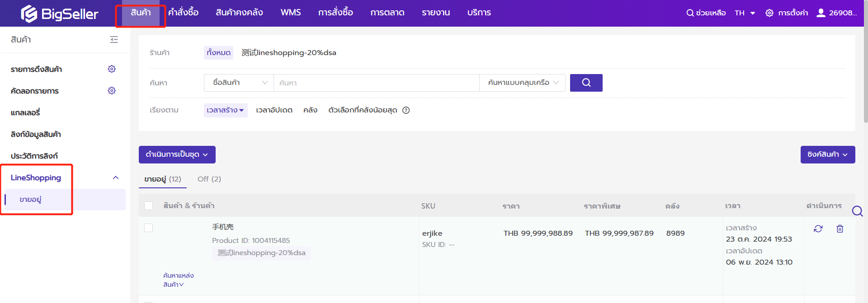Click the ซิงค์สินค้า sync products button
Screen dimensions: 868x303
coord(827,154)
